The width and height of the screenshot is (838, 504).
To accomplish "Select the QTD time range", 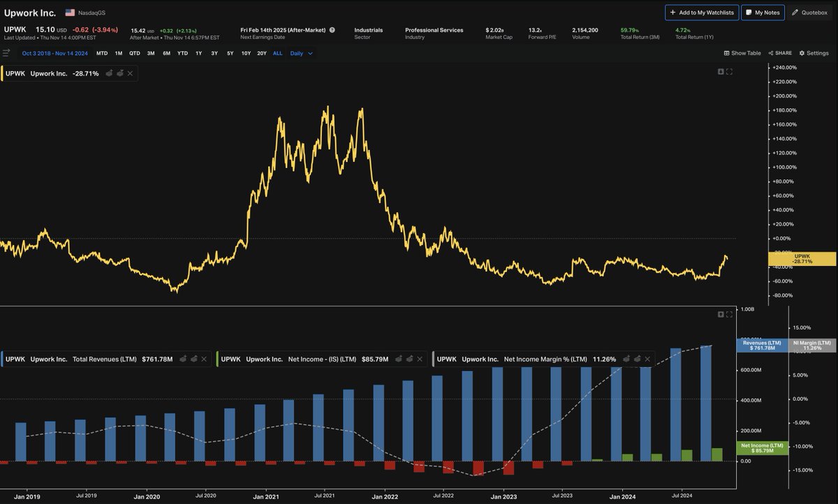I will click(134, 53).
